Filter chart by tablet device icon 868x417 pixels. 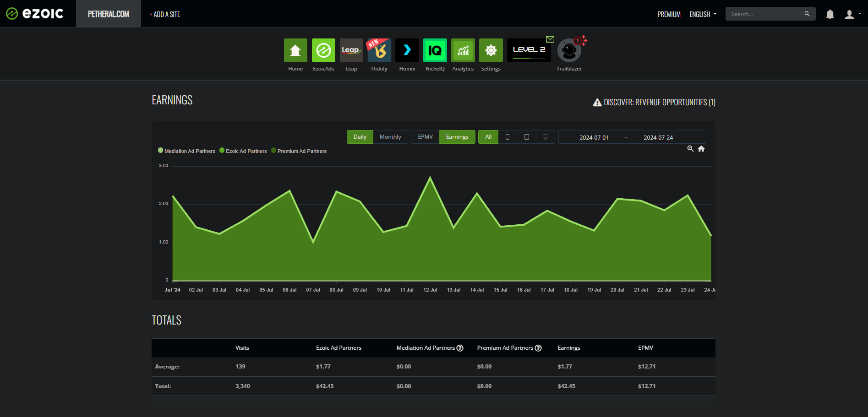click(527, 137)
